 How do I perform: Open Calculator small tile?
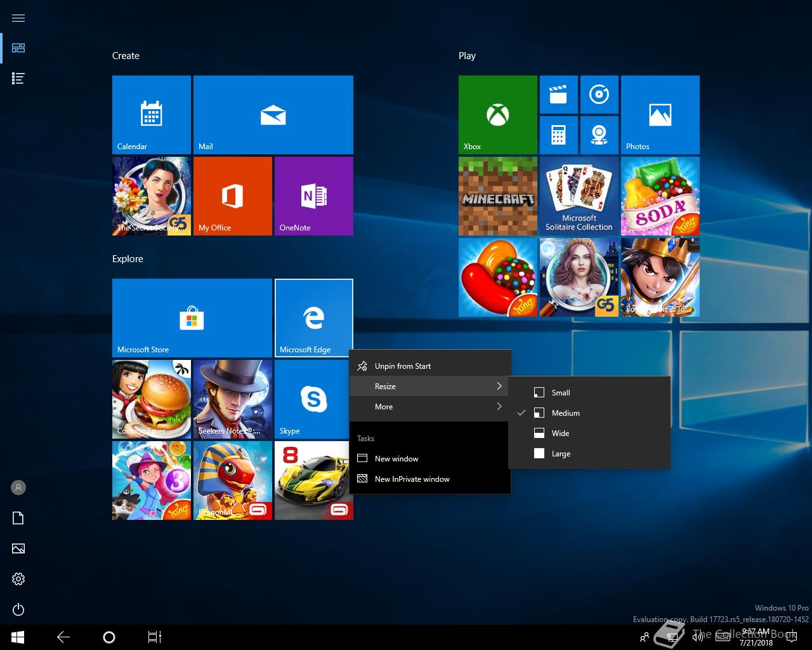pyautogui.click(x=559, y=135)
